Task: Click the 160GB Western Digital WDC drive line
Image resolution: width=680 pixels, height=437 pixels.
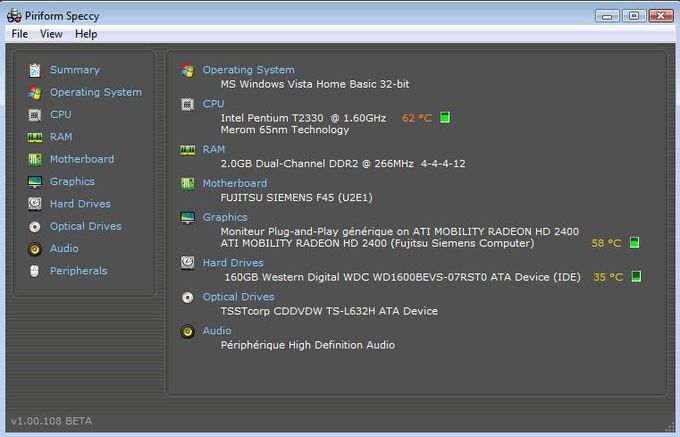Action: click(402, 277)
